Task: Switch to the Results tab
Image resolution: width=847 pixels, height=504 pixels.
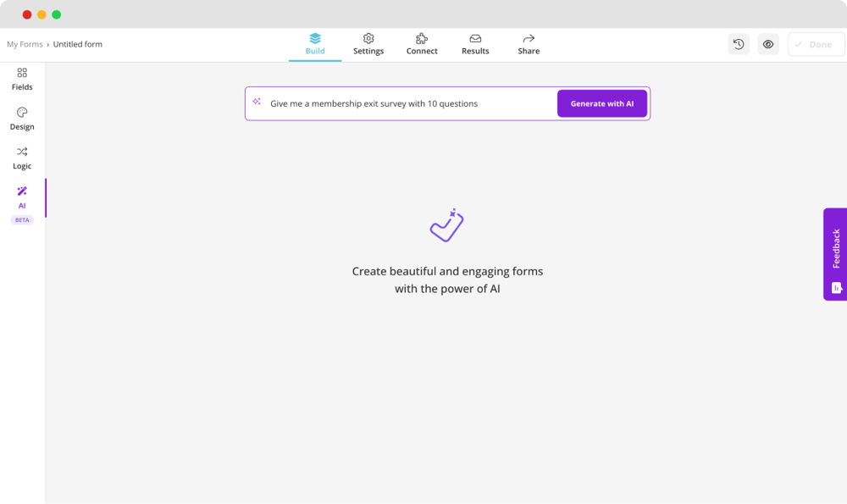Action: (x=474, y=44)
